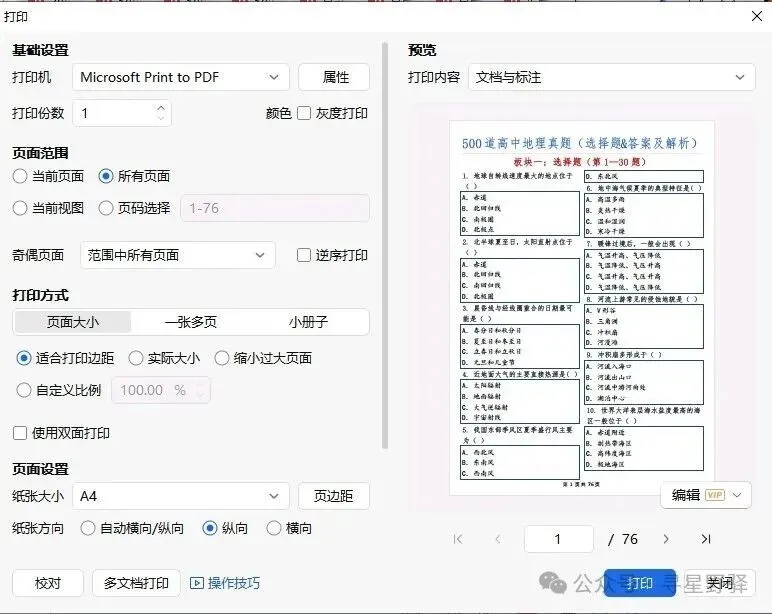The width and height of the screenshot is (772, 614).
Task: Select 实际大小 radio button
Action: [135, 358]
